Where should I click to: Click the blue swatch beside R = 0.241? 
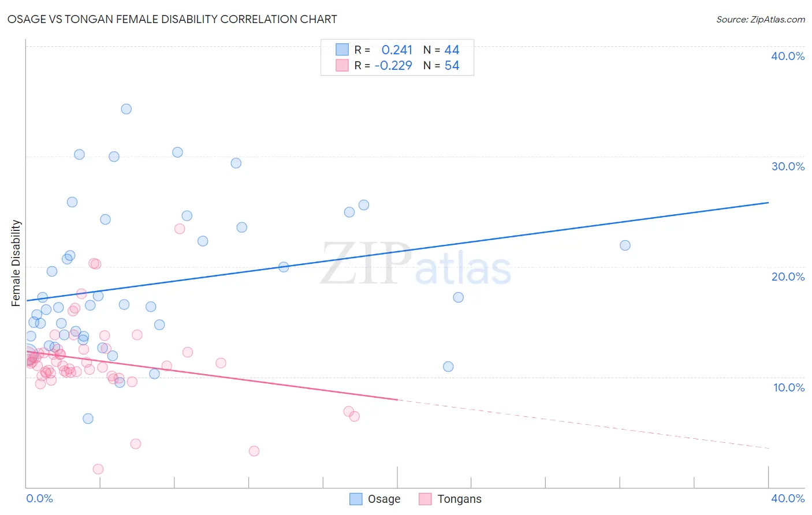(x=342, y=50)
